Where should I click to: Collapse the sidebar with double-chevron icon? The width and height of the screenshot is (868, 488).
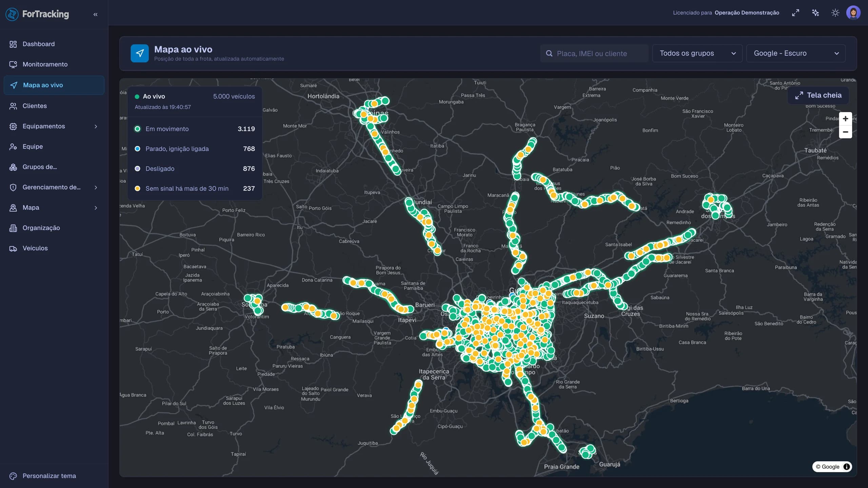95,14
